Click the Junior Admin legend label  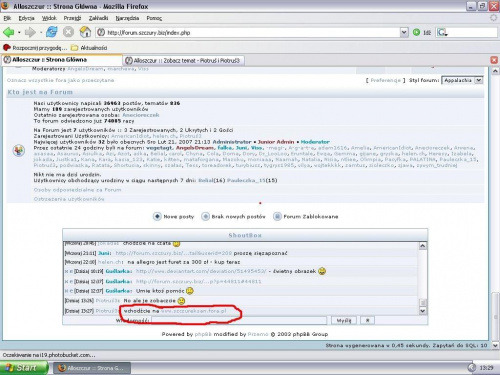276,142
